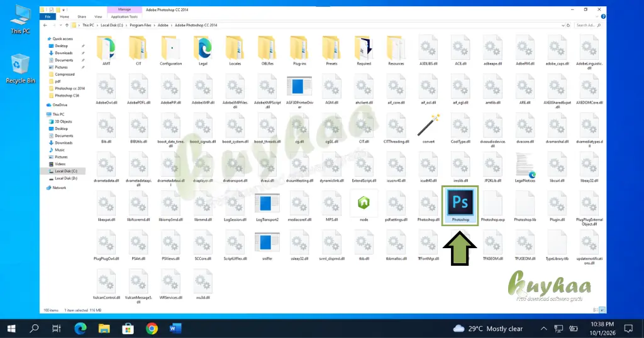This screenshot has width=644, height=338.
Task: Go up one folder level
Action: point(67,25)
